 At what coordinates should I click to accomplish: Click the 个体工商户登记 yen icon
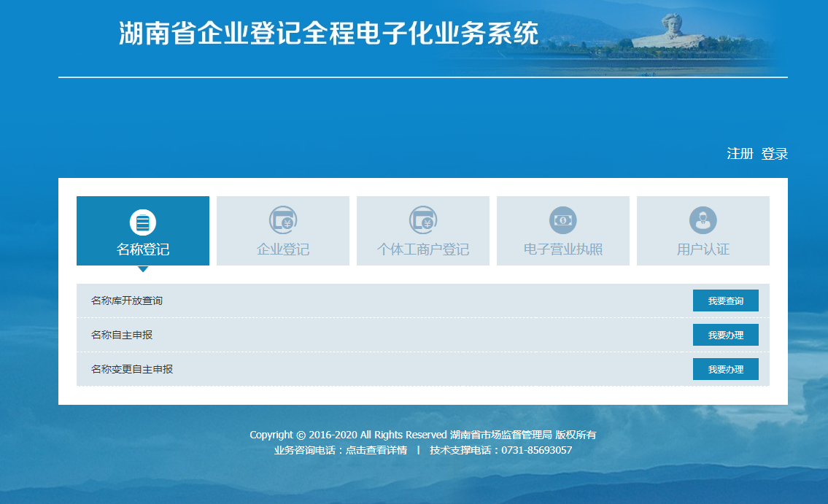423,220
